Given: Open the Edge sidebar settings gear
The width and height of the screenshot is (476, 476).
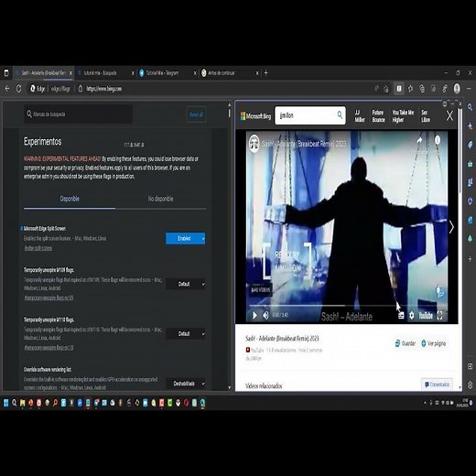Looking at the screenshot, I should pos(470,385).
